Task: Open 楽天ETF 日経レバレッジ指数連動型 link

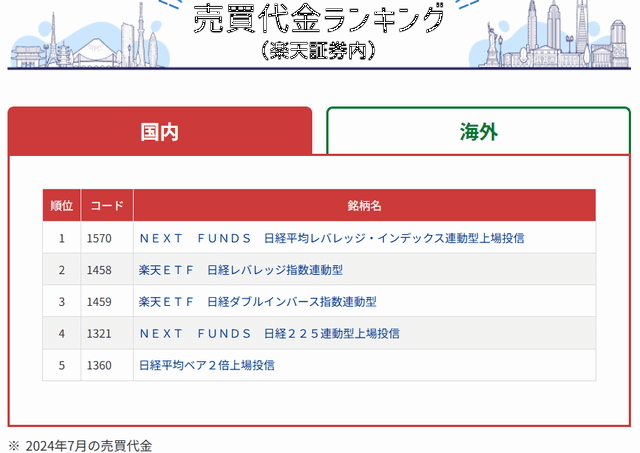Action: (241, 270)
